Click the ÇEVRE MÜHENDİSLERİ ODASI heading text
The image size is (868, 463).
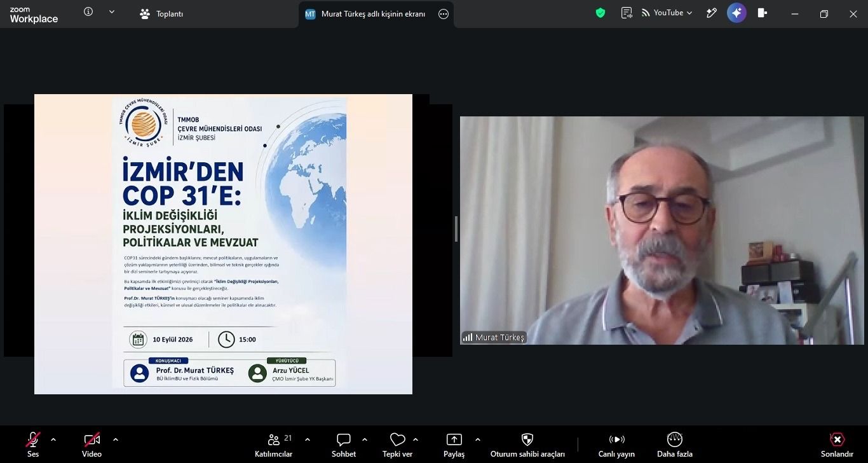click(220, 128)
